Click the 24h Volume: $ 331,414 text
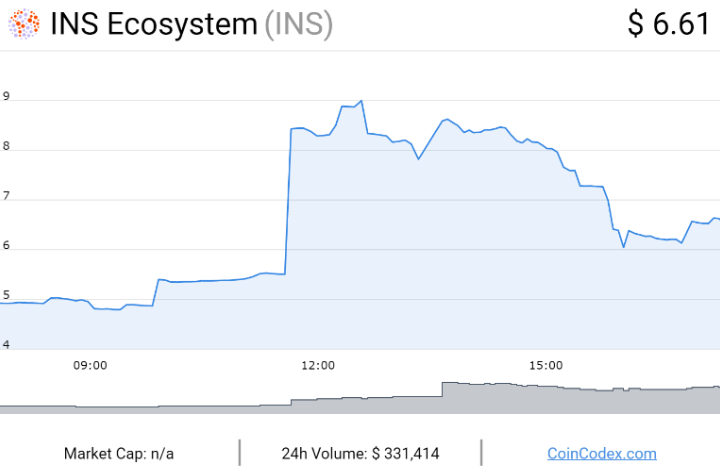The image size is (720, 472). [x=360, y=454]
